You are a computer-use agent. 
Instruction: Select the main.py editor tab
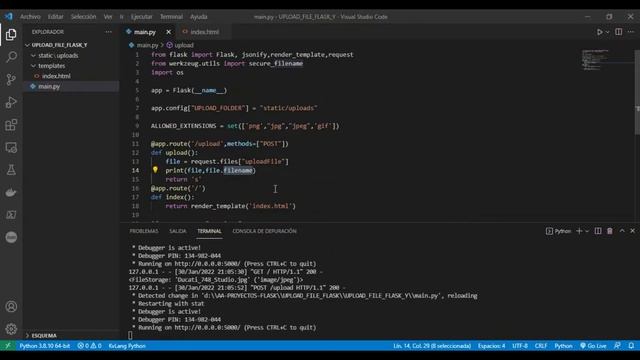[144, 32]
